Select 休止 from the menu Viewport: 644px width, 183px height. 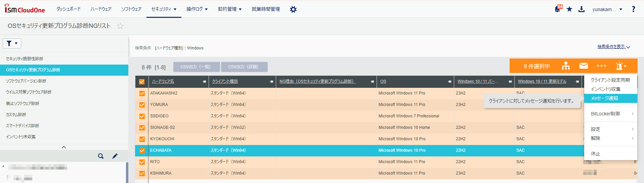[x=611, y=154]
